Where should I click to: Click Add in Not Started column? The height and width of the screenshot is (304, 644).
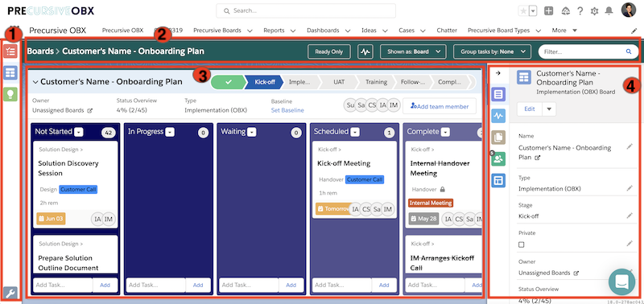click(105, 286)
